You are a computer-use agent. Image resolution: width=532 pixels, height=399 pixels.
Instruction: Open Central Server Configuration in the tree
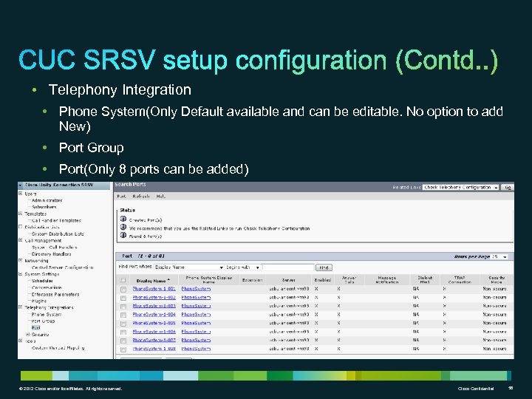point(62,267)
